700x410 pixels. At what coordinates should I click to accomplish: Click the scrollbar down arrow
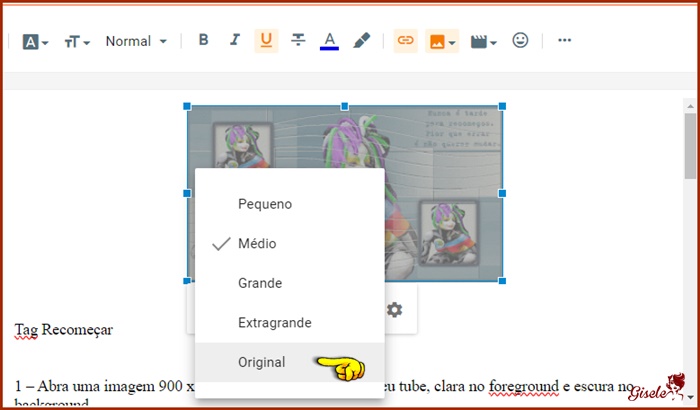click(x=692, y=397)
